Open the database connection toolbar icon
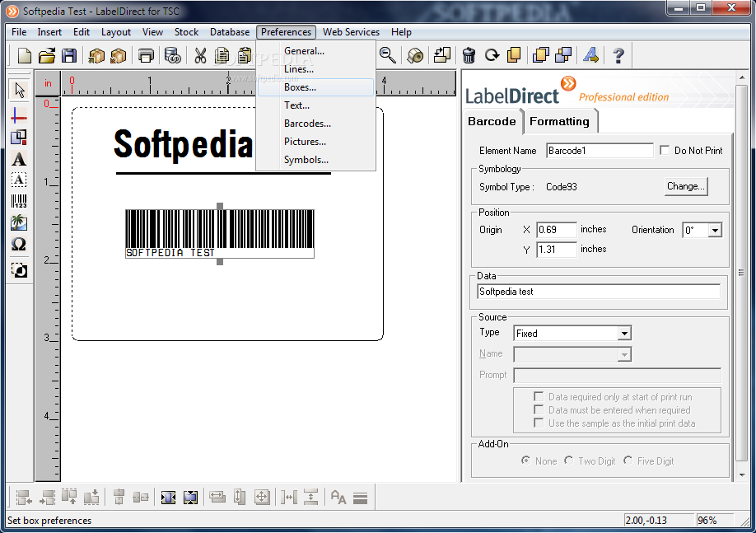This screenshot has height=533, width=756. 172,55
